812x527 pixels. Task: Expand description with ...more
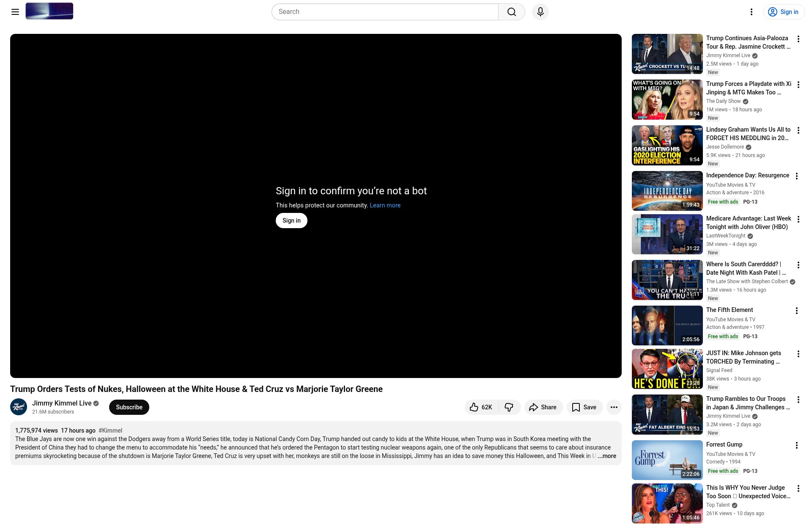[x=607, y=456]
